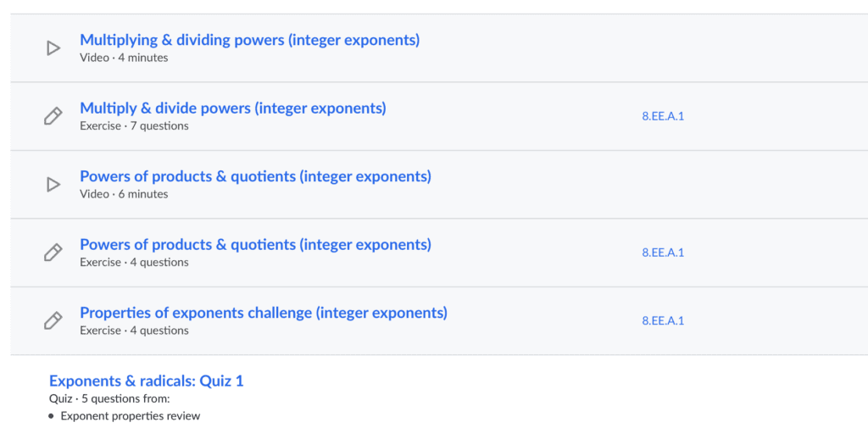Start Properties of exponents challenge exercise
Viewport: 868px width, 439px height.
264,312
